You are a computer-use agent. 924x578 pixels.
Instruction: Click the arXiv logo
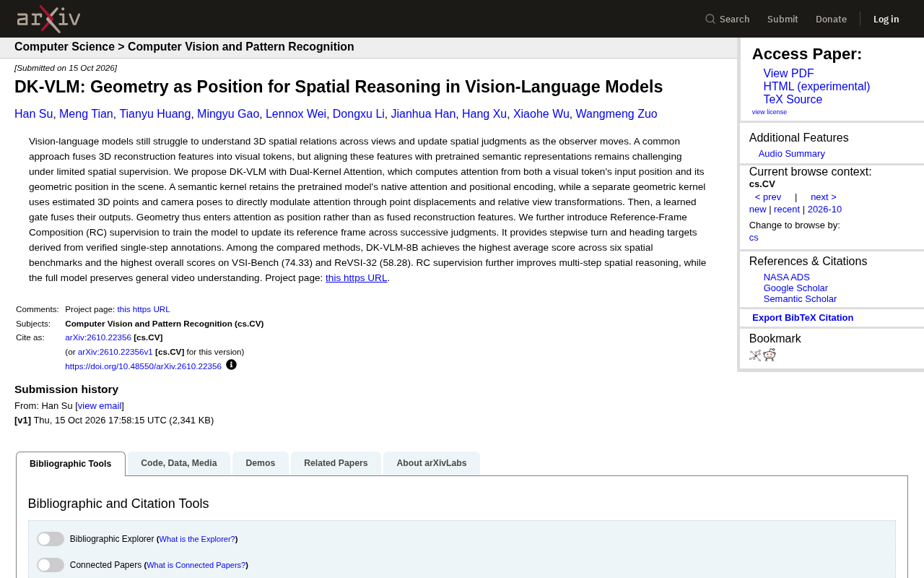point(48,19)
